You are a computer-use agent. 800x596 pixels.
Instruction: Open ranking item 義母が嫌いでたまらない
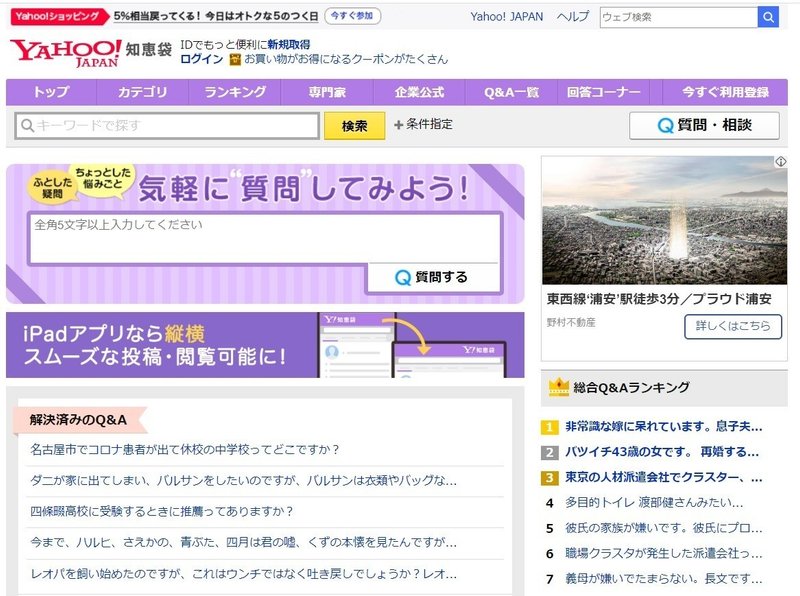(x=664, y=579)
